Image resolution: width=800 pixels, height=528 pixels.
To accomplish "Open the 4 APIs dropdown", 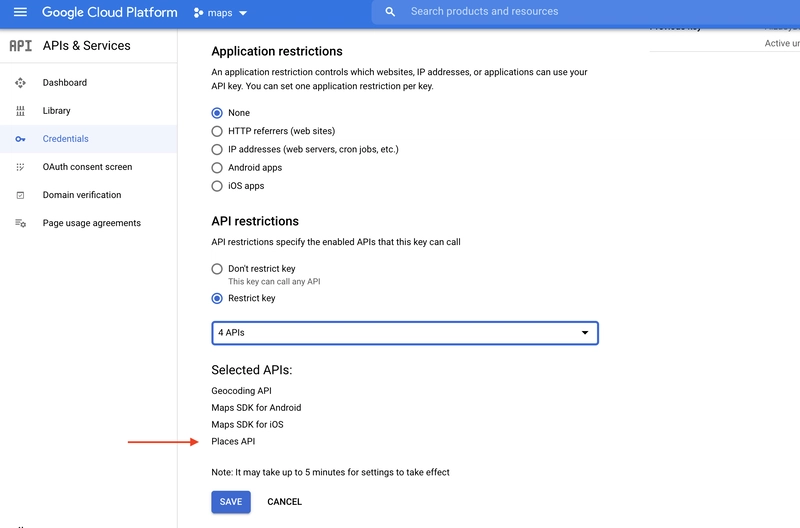I will tap(405, 333).
